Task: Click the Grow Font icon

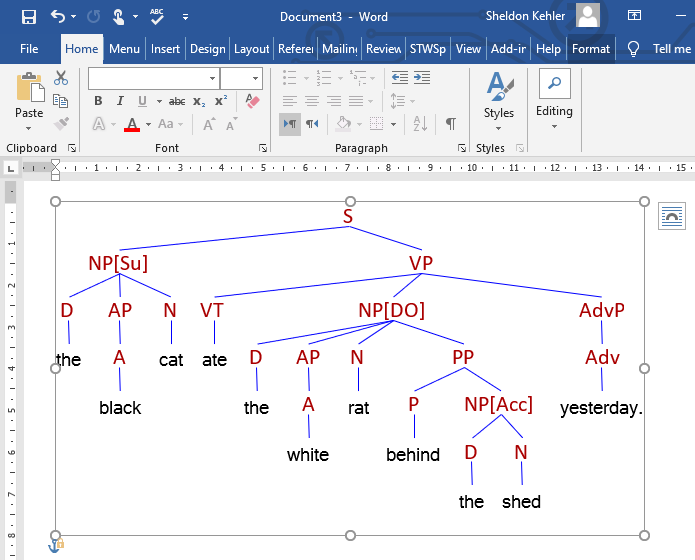Action: pos(209,124)
